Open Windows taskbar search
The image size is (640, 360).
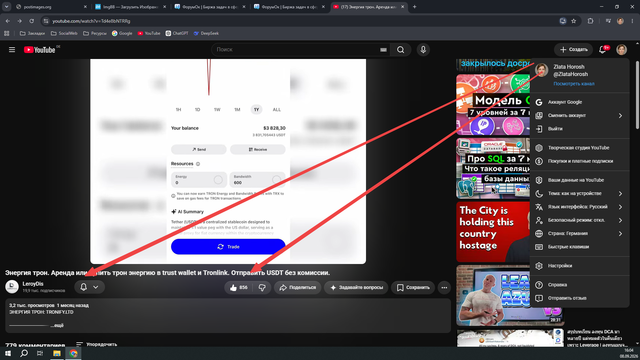pos(24,353)
